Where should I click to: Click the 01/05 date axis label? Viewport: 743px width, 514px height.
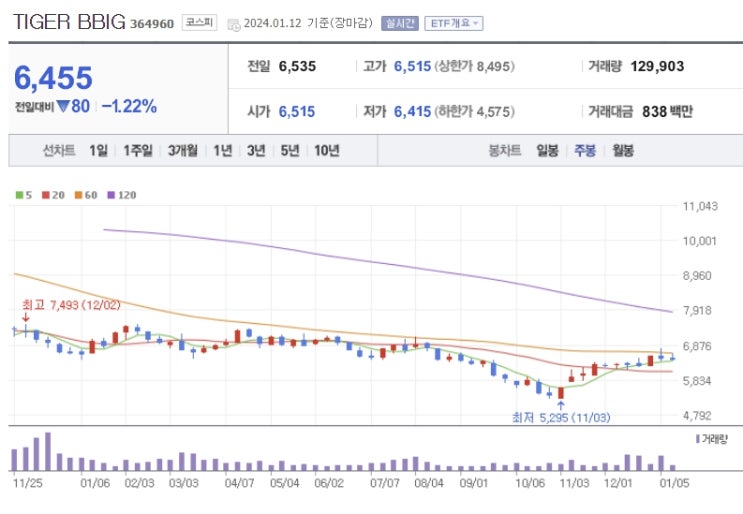(x=675, y=483)
